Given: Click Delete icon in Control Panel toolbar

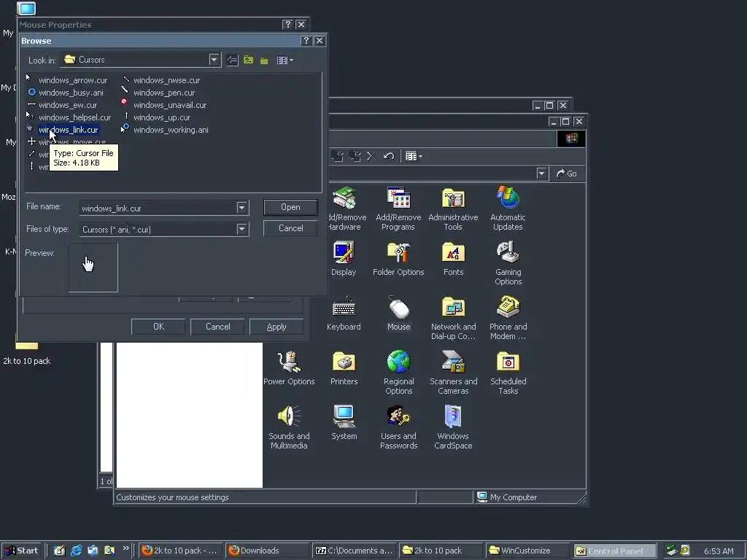Looking at the screenshot, I should [x=371, y=156].
